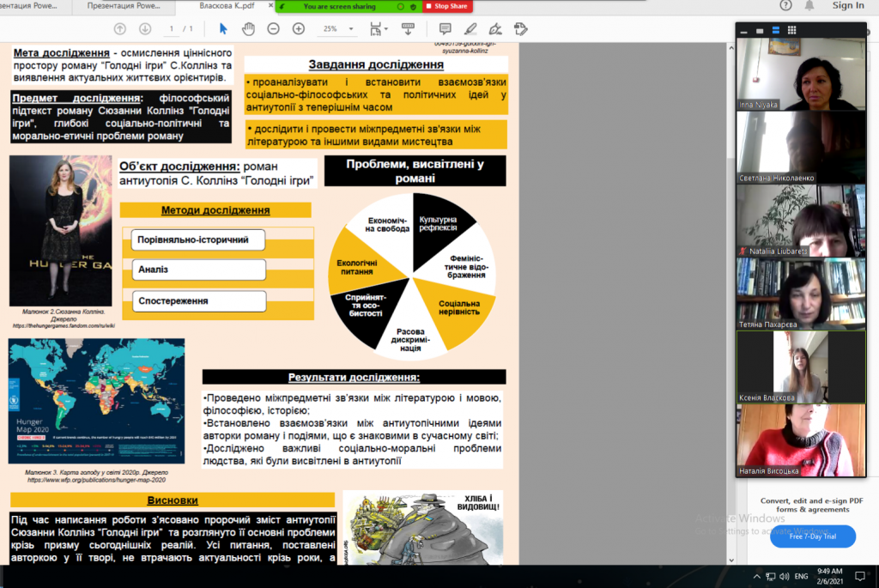
Task: Activate the hand pan tool
Action: (248, 29)
